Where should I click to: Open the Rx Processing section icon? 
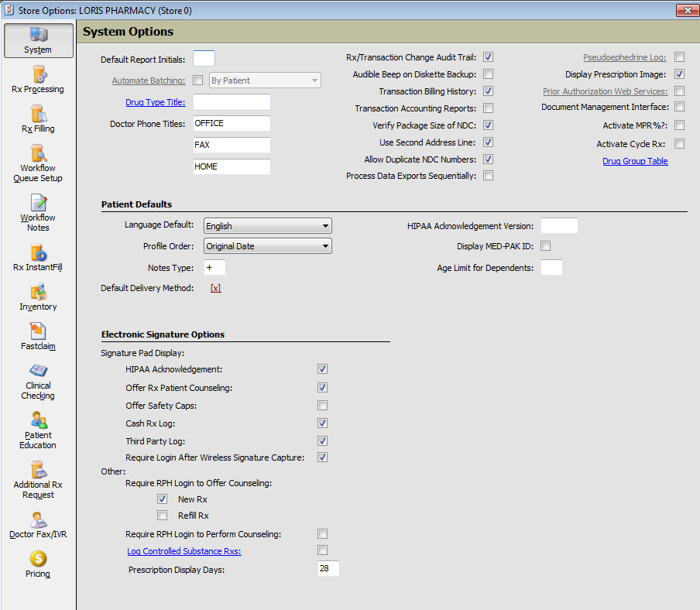(x=38, y=74)
